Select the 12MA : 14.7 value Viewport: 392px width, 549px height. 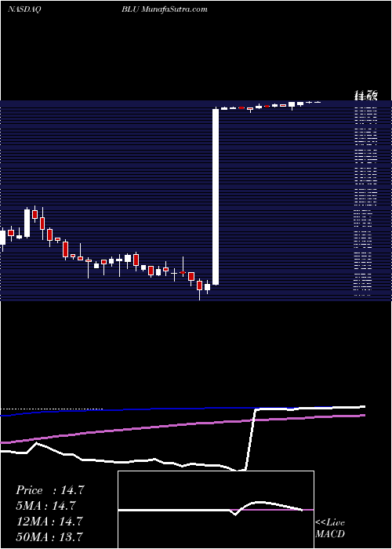pyautogui.click(x=49, y=521)
